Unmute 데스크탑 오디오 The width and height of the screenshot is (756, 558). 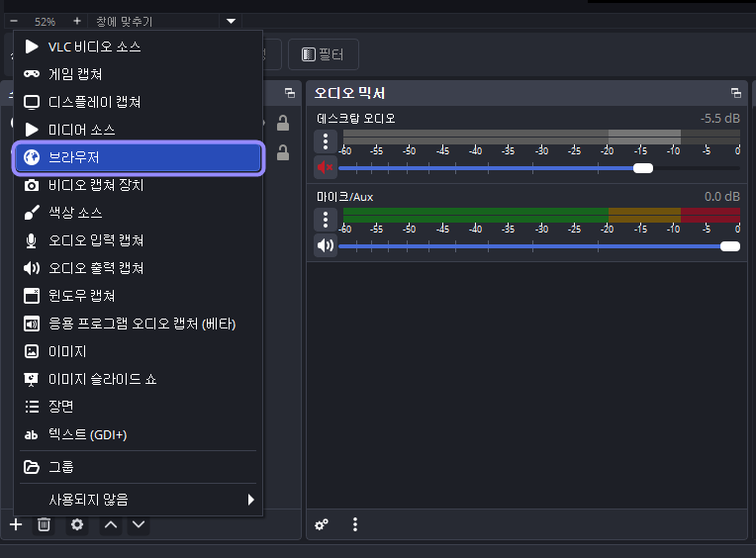(x=326, y=167)
